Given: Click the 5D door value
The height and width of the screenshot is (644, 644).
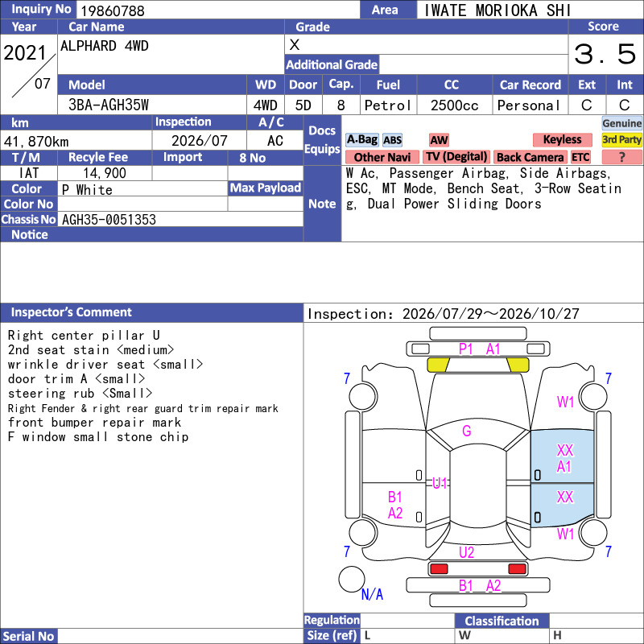Looking at the screenshot, I should coord(303,105).
